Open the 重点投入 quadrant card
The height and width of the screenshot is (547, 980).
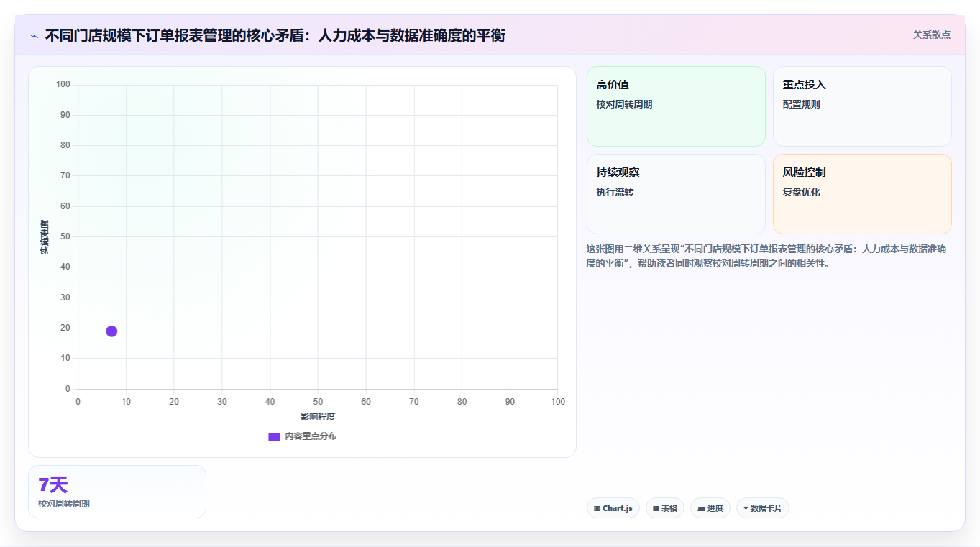click(x=862, y=106)
